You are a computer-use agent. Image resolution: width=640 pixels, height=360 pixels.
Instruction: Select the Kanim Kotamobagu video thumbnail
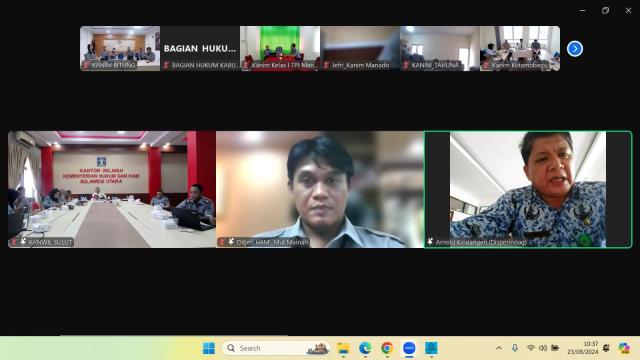click(520, 48)
